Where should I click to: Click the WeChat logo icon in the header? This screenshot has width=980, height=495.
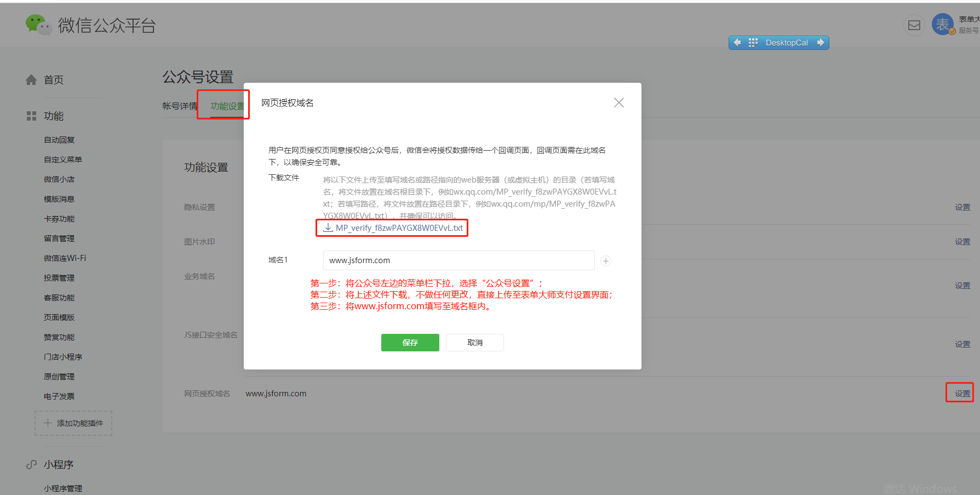click(x=39, y=25)
